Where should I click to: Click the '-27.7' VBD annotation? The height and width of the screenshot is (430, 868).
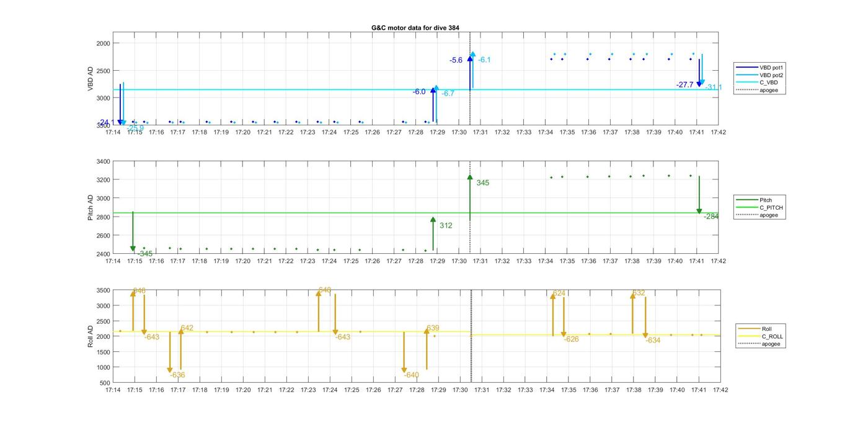pos(685,85)
